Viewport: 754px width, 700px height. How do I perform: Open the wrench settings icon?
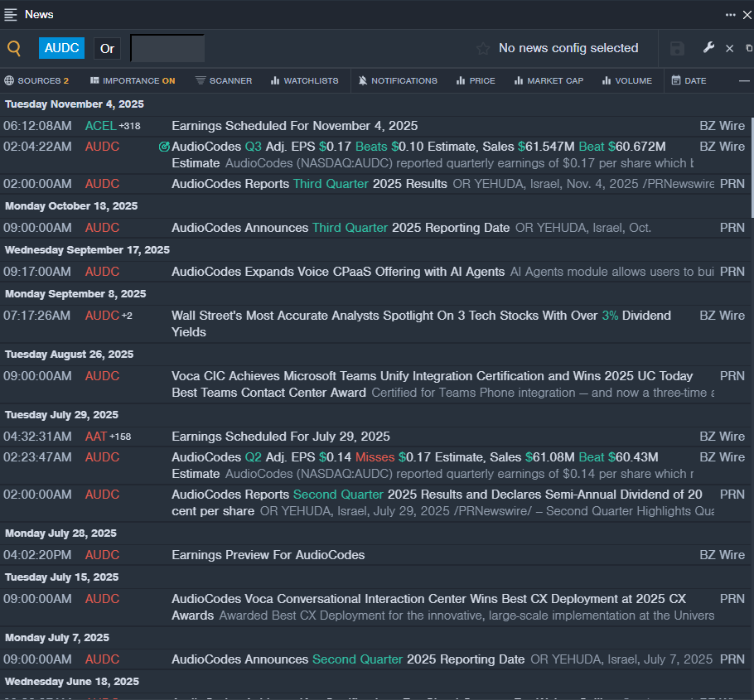tap(708, 48)
